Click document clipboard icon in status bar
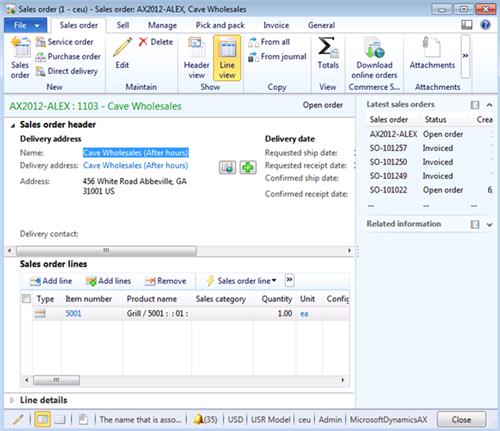500x431 pixels. (x=83, y=419)
